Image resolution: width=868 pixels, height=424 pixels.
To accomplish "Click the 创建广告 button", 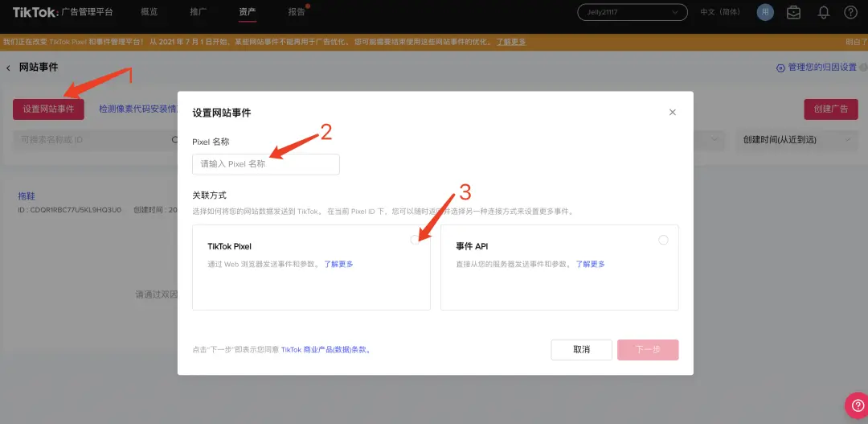I will [x=831, y=109].
